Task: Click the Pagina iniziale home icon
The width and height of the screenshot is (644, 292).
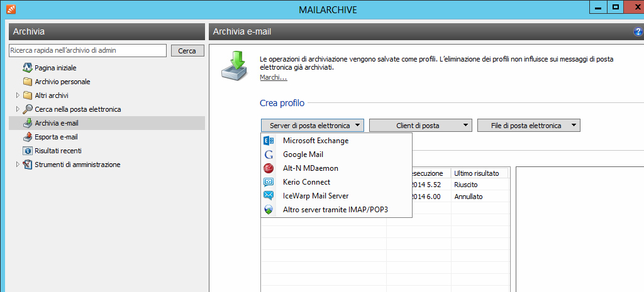Action: [x=28, y=68]
